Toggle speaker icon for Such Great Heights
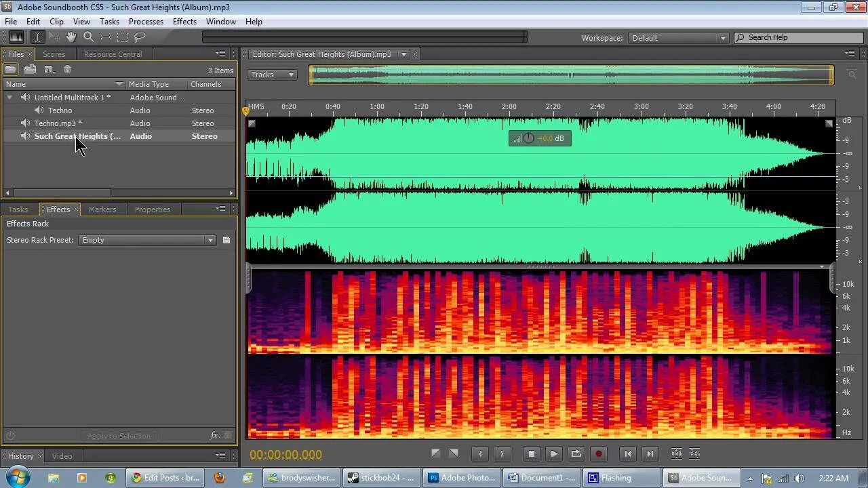868x488 pixels. 25,136
